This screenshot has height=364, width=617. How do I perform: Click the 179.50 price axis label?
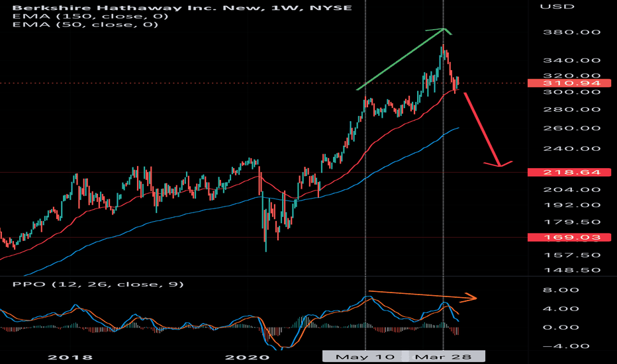(x=572, y=222)
